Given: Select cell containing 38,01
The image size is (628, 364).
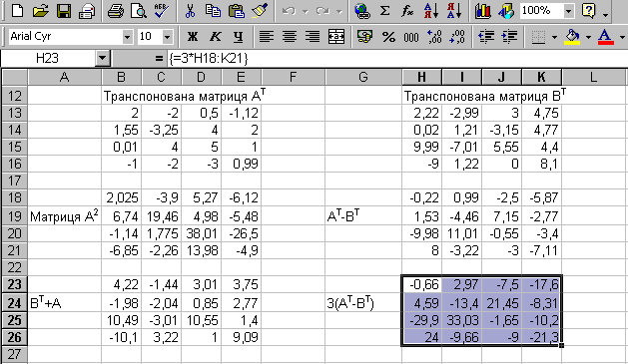Looking at the screenshot, I should [x=201, y=233].
